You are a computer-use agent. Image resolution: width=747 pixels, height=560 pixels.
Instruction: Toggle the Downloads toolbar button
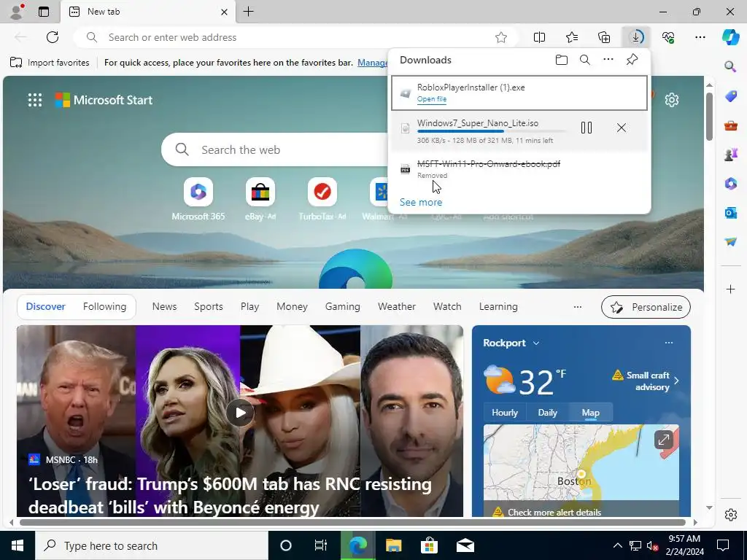point(636,37)
